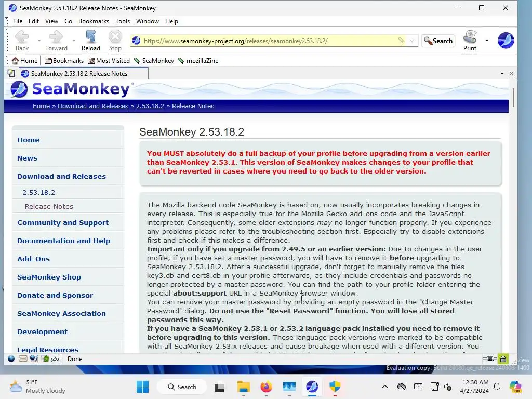Viewport: 532px width, 399px height.
Task: Open File Explorer from the taskbar
Action: (243, 387)
